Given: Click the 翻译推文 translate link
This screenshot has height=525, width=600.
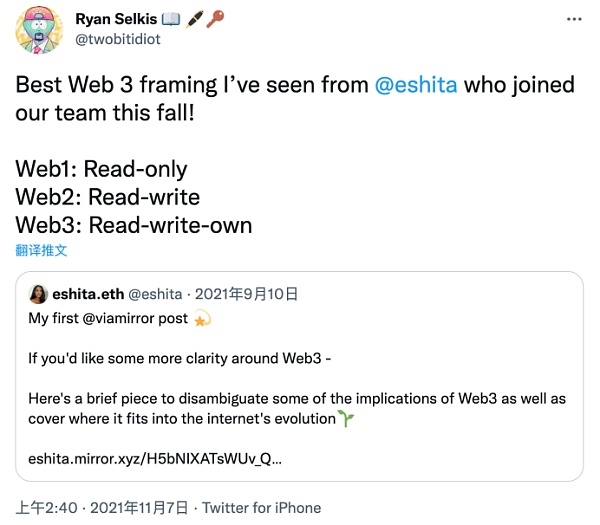Looking at the screenshot, I should pyautogui.click(x=41, y=250).
